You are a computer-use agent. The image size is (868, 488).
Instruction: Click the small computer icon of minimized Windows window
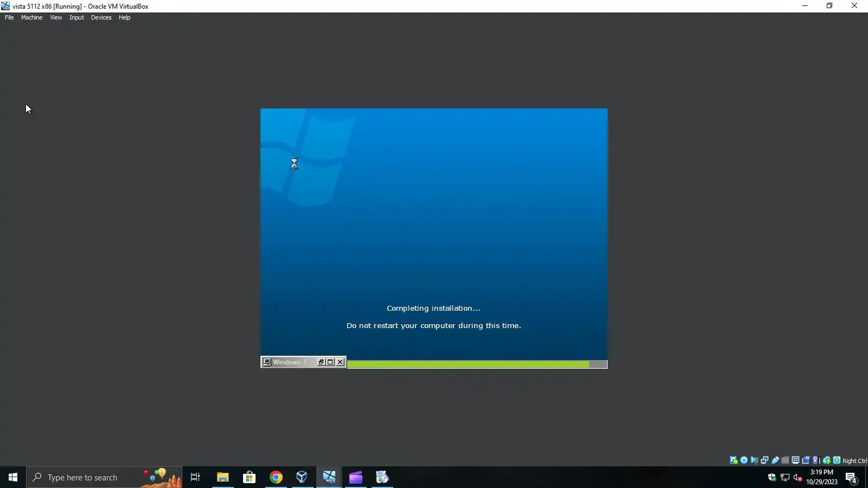pyautogui.click(x=267, y=362)
